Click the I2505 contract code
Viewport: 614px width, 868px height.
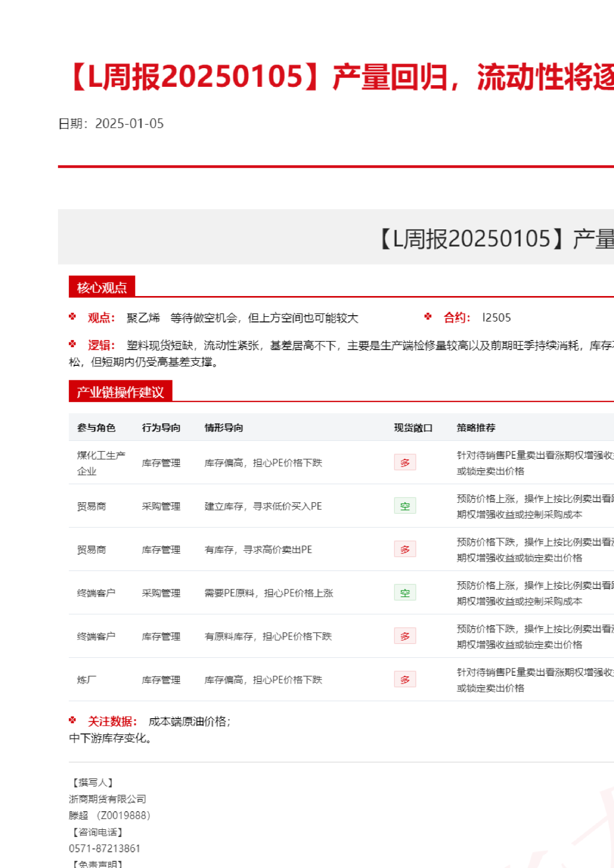[x=496, y=318]
